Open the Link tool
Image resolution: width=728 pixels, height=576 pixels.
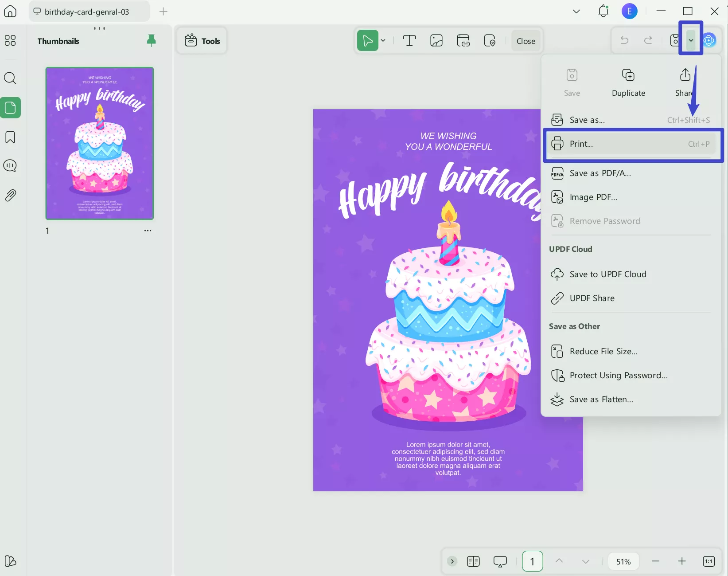coord(463,40)
